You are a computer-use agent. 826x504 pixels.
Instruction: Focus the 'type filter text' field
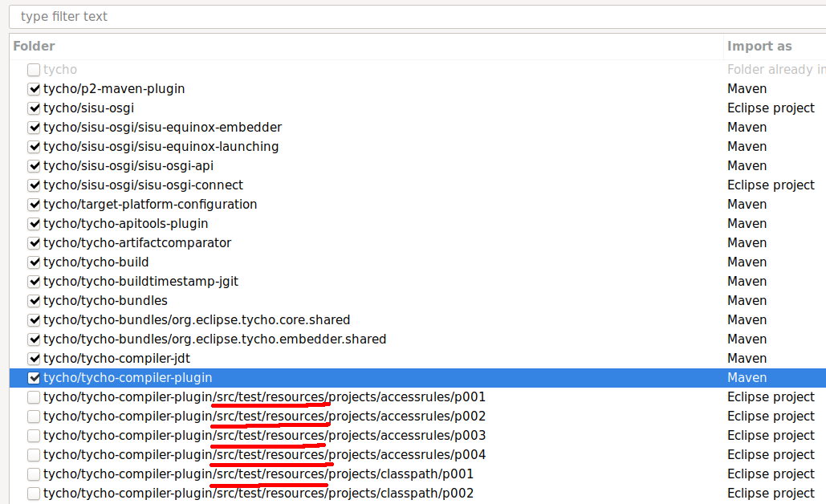pos(417,17)
